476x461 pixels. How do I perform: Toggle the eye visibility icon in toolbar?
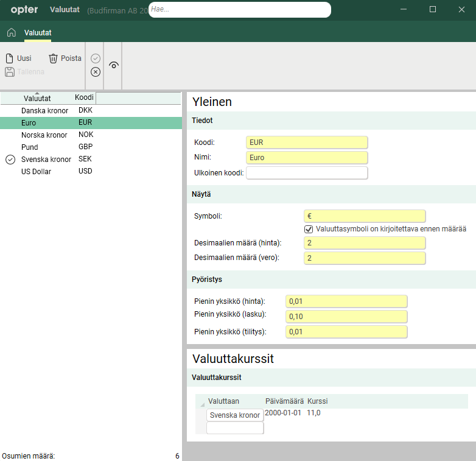[113, 65]
